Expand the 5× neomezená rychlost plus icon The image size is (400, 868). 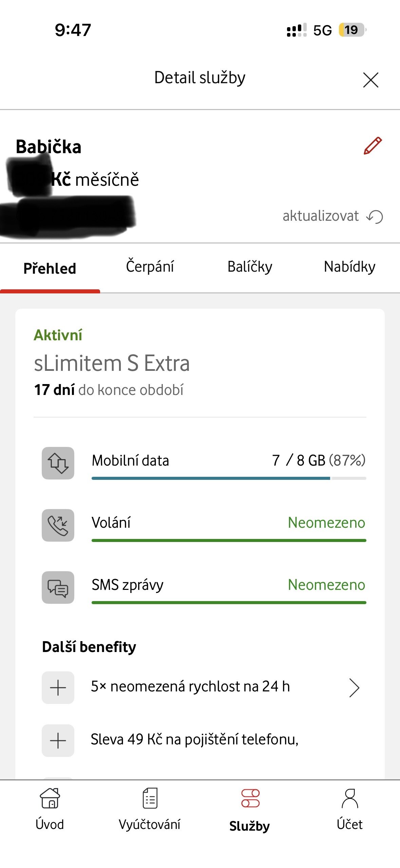click(x=58, y=687)
